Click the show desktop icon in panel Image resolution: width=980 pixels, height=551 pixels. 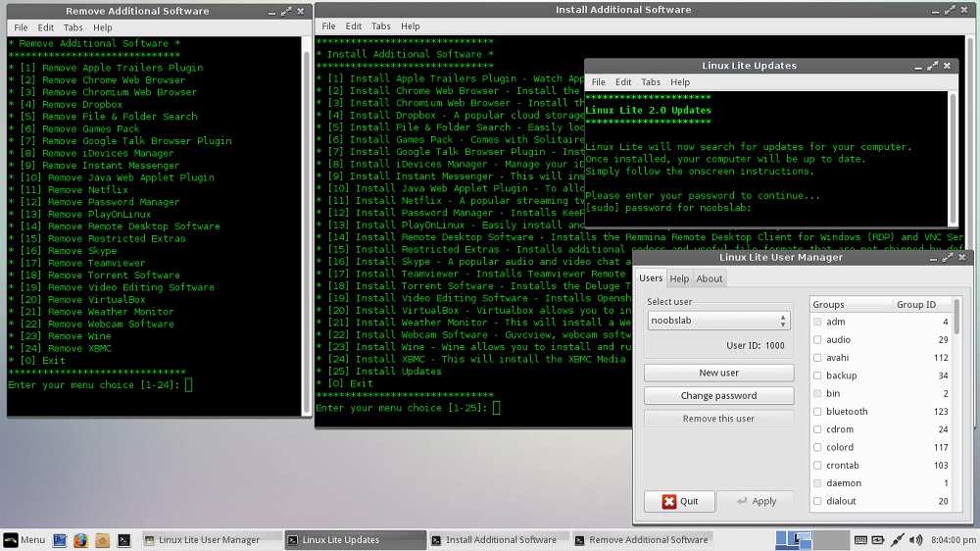(x=60, y=540)
